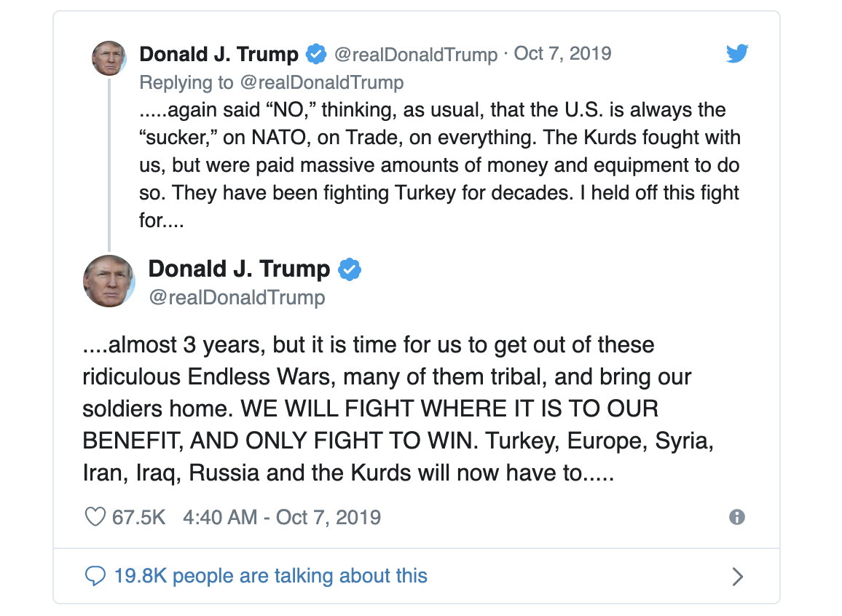Click the "Oct 7, 2019" date in thread header

point(563,54)
